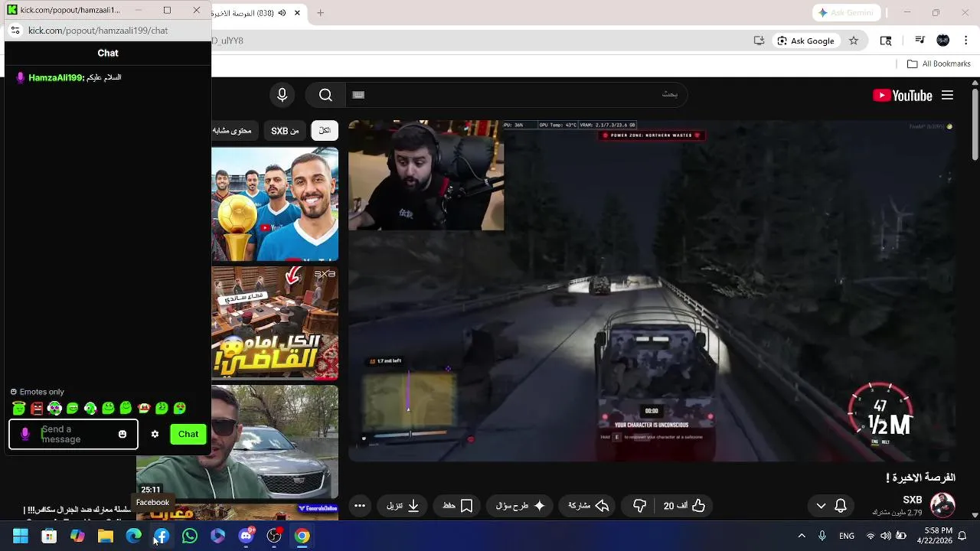Open Windows Start menu
The height and width of the screenshot is (551, 980).
click(x=21, y=536)
